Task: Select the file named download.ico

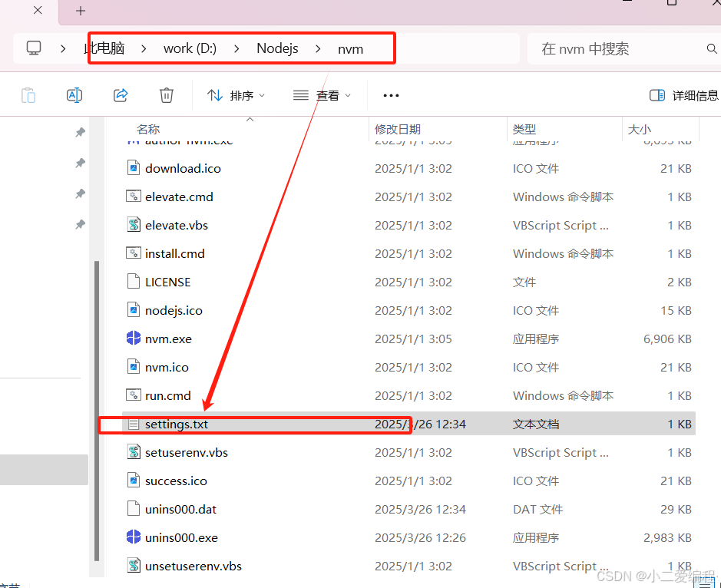Action: click(183, 169)
